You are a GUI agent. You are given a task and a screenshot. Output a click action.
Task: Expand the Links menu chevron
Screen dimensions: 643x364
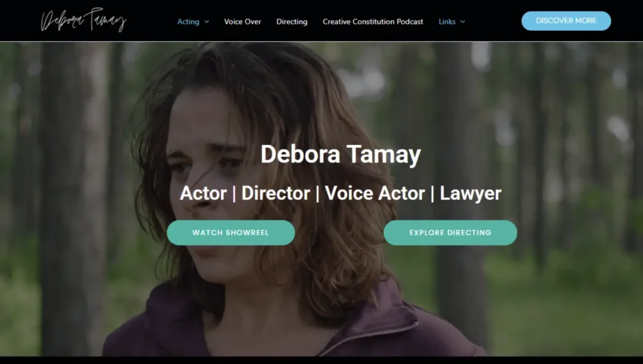pyautogui.click(x=463, y=22)
